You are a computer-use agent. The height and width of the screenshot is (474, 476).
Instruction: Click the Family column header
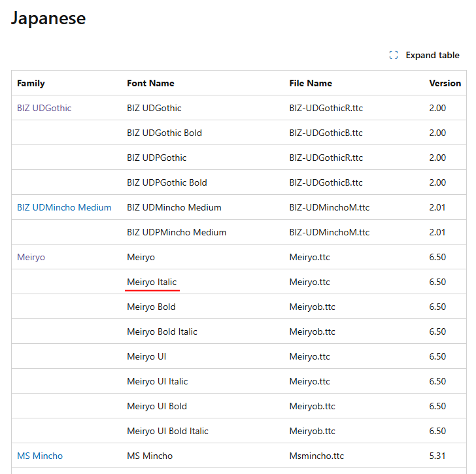pyautogui.click(x=31, y=83)
